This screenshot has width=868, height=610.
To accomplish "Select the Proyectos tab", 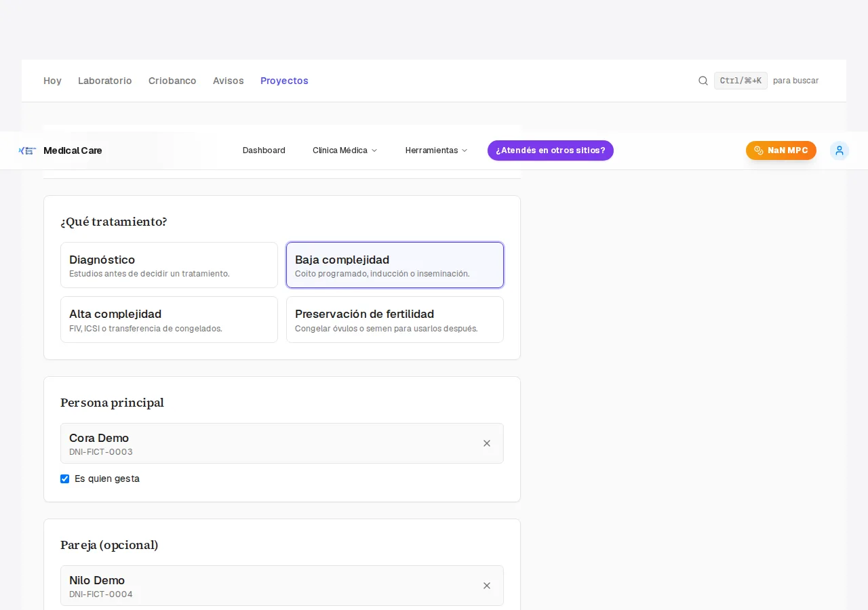I will coord(284,81).
